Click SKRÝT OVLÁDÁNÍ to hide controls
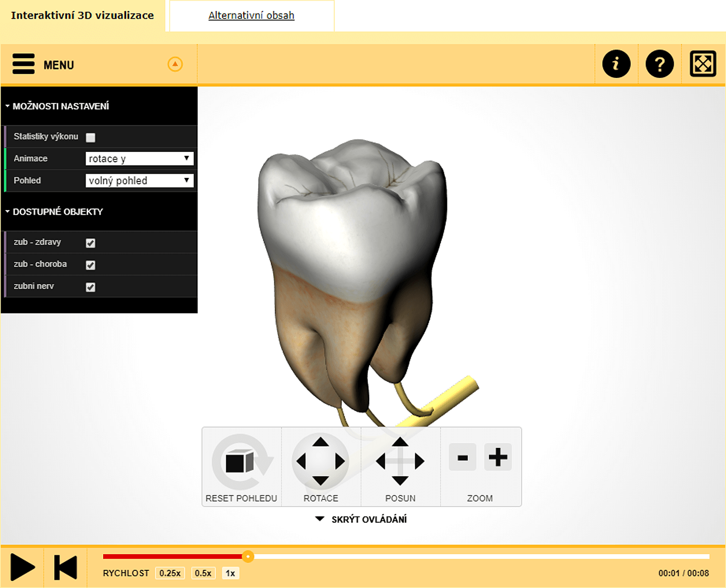This screenshot has height=588, width=726. click(x=362, y=519)
